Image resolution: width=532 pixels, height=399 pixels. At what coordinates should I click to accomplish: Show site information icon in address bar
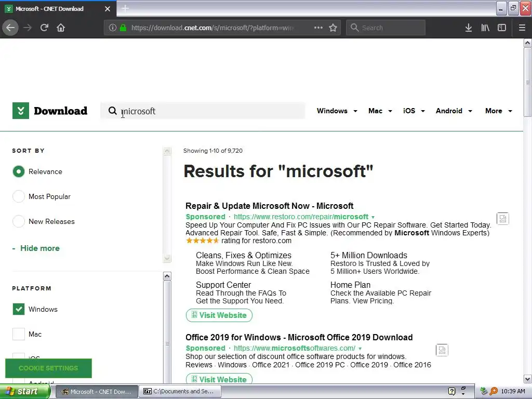tap(112, 28)
